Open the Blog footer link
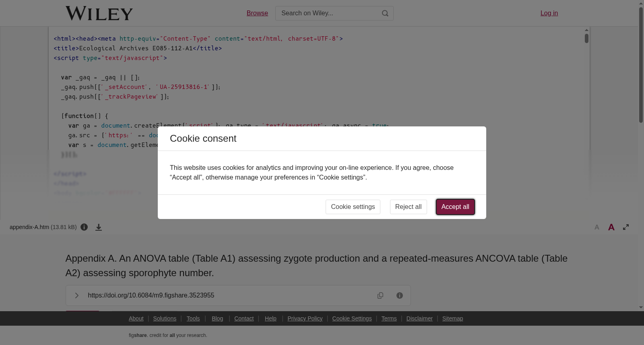 click(x=217, y=318)
